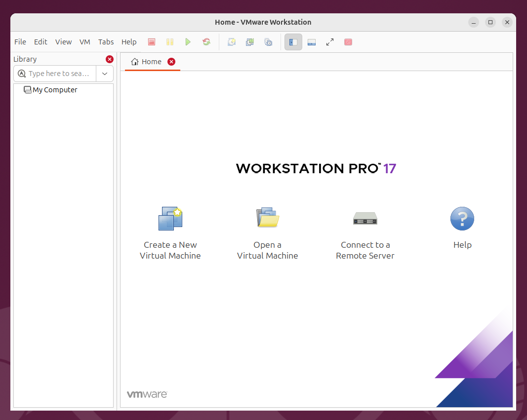Close the Home tab
The image size is (527, 420).
(x=171, y=62)
